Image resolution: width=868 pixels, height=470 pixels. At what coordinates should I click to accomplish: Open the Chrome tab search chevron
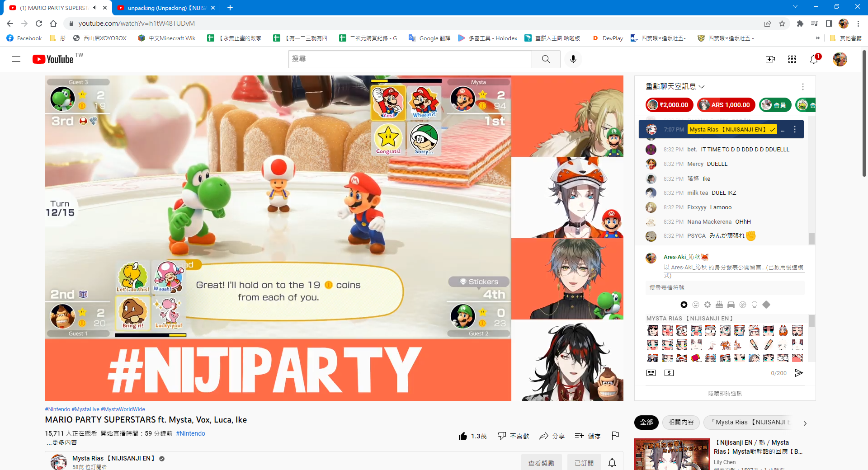795,7
